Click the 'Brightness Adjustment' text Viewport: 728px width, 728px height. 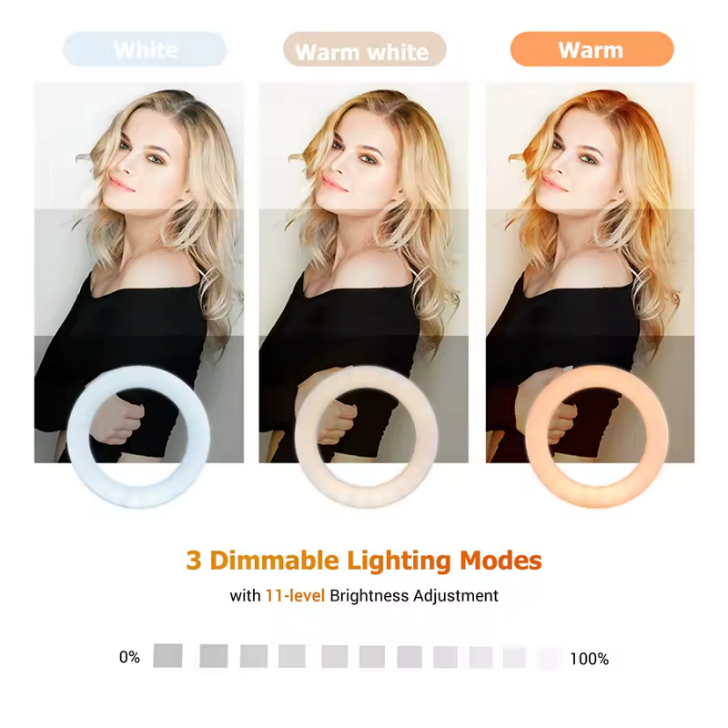[x=414, y=596]
